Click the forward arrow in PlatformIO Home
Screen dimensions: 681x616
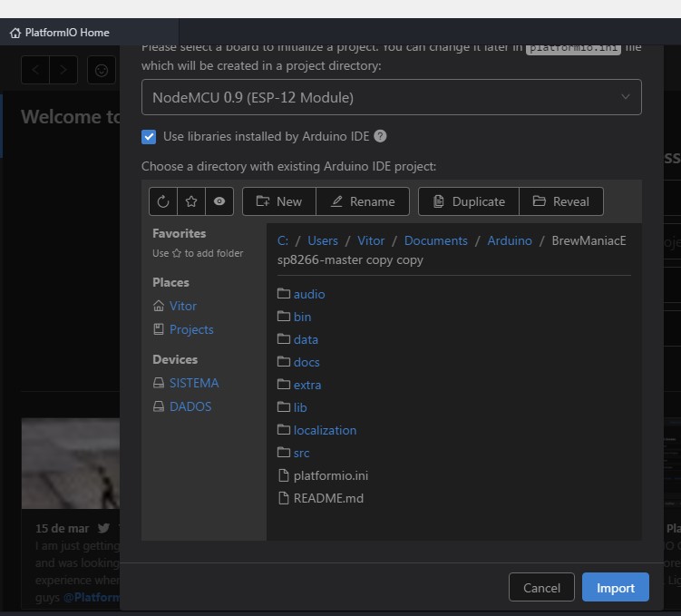tap(63, 70)
